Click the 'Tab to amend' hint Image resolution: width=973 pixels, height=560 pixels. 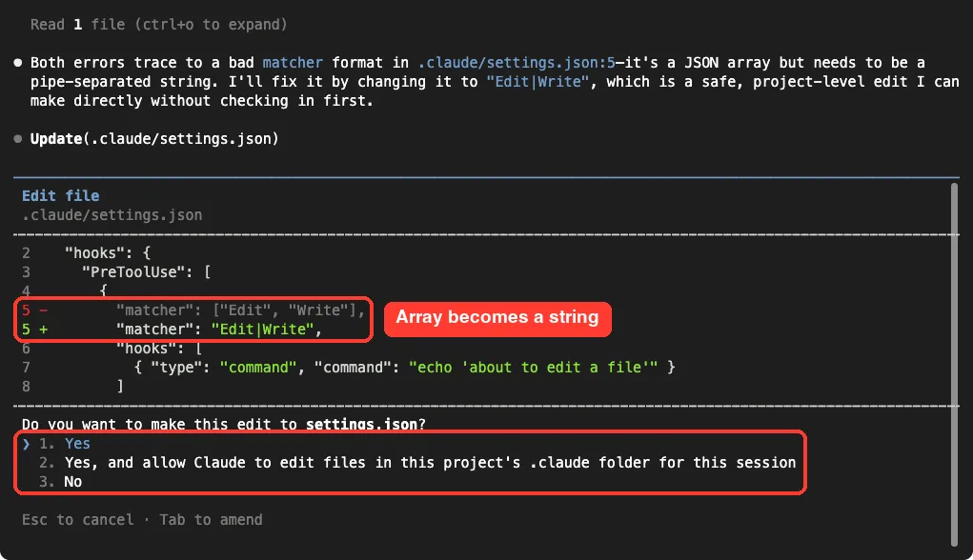click(211, 520)
